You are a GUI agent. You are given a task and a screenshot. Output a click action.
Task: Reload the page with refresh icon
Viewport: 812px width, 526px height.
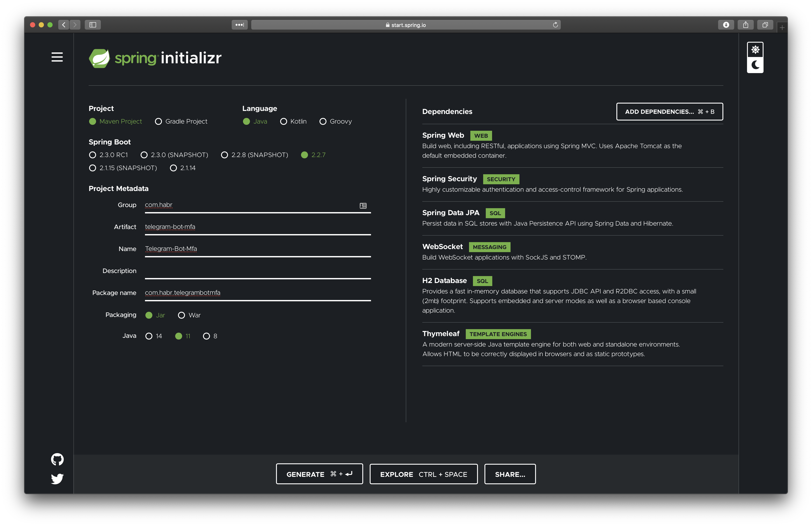(x=555, y=25)
